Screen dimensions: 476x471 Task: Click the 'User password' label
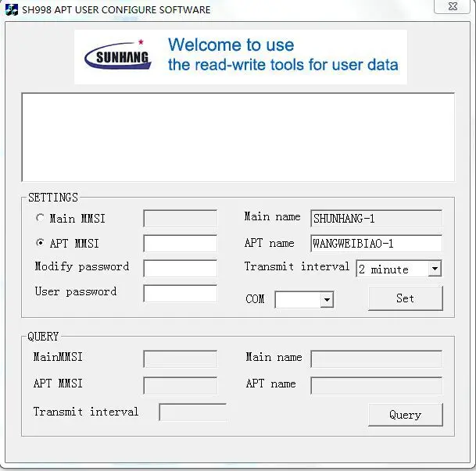click(76, 291)
